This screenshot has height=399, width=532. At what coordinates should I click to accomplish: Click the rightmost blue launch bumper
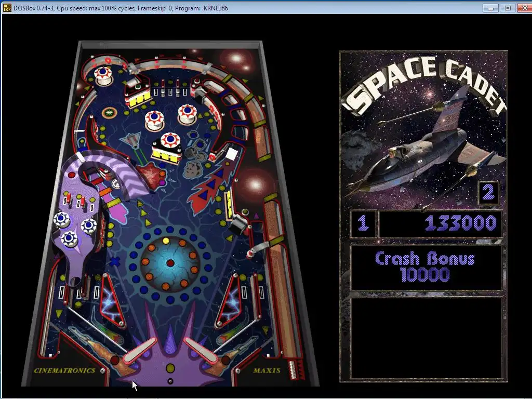coord(89,225)
